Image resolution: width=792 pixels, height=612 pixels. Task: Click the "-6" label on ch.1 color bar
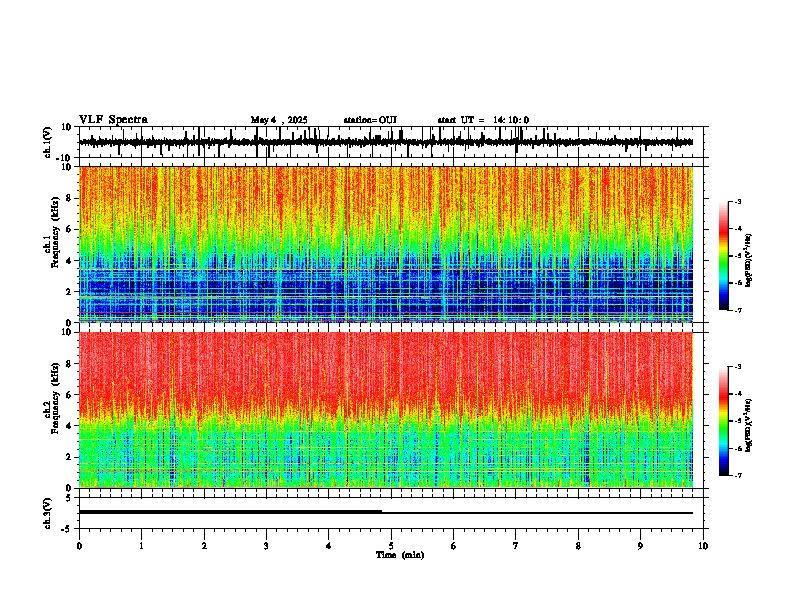click(x=737, y=283)
